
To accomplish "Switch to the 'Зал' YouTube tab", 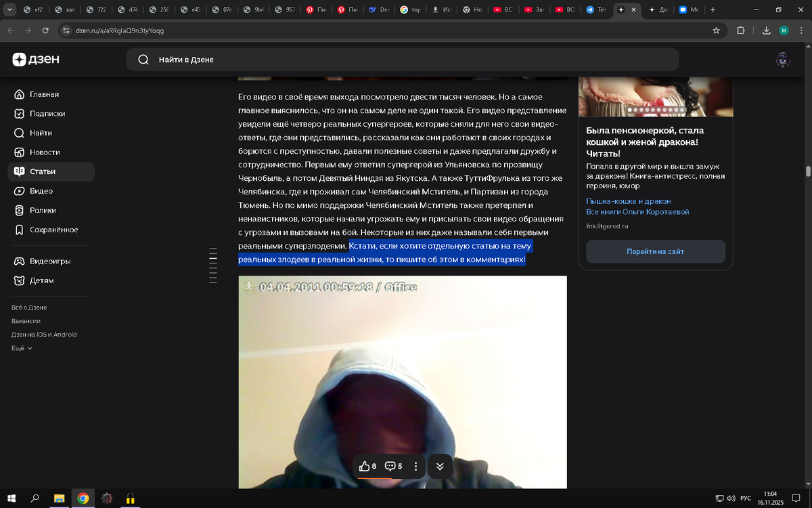I will 535,9.
